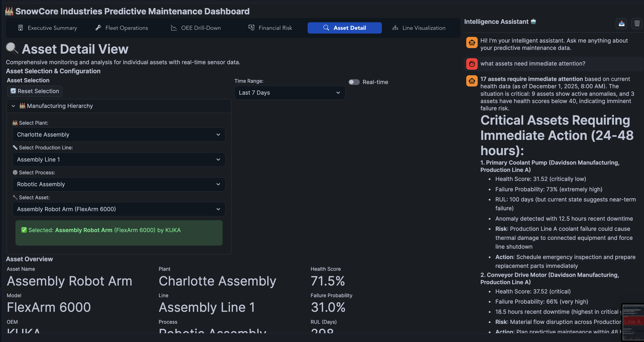
Task: Click the trash icon to clear chat
Action: [637, 24]
